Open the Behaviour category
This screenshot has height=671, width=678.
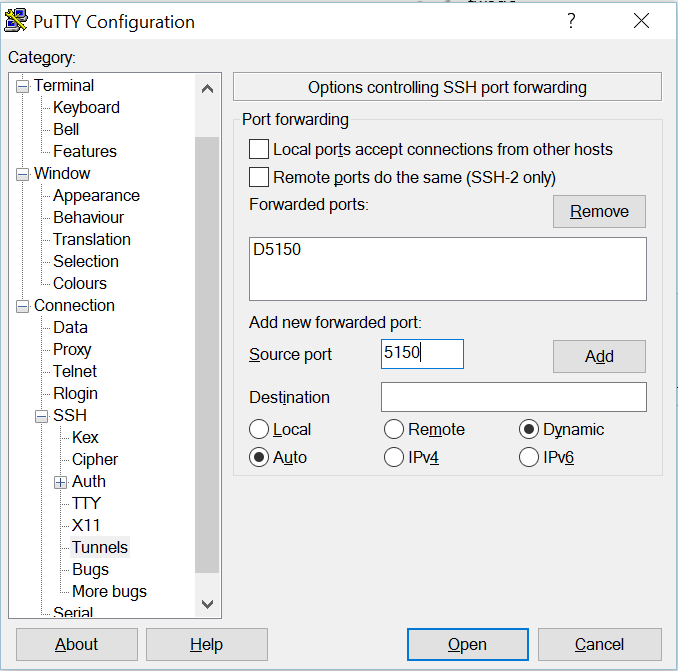coord(88,217)
